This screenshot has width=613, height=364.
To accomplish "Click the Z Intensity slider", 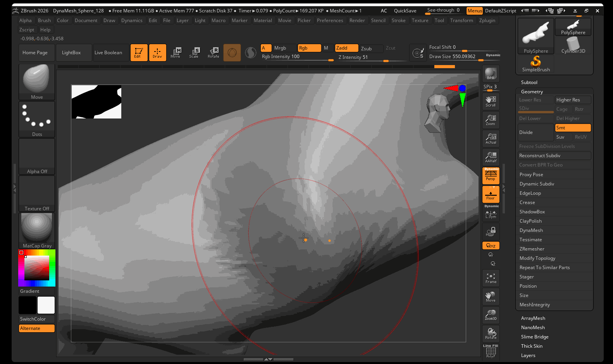I will tap(362, 57).
